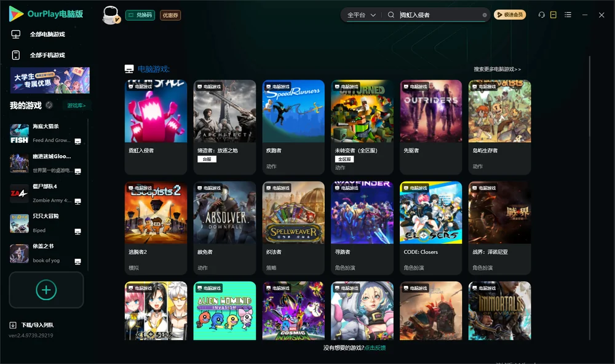The image size is (615, 364).
Task: Click the yellow mini-mode window icon
Action: click(x=553, y=15)
